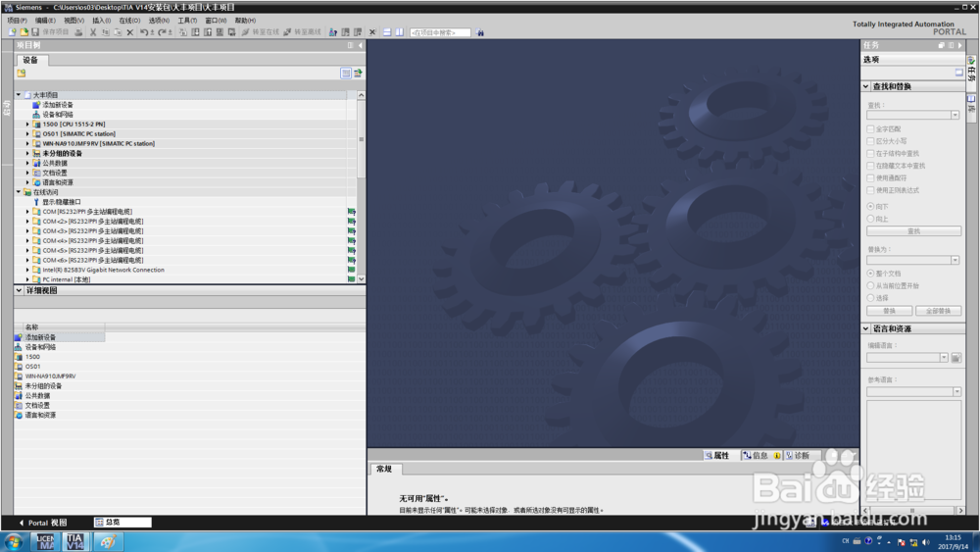
Task: Click the Cut scissors icon
Action: [x=93, y=32]
